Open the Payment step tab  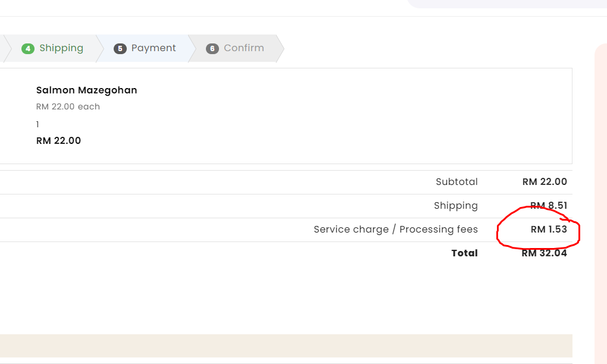tap(154, 48)
